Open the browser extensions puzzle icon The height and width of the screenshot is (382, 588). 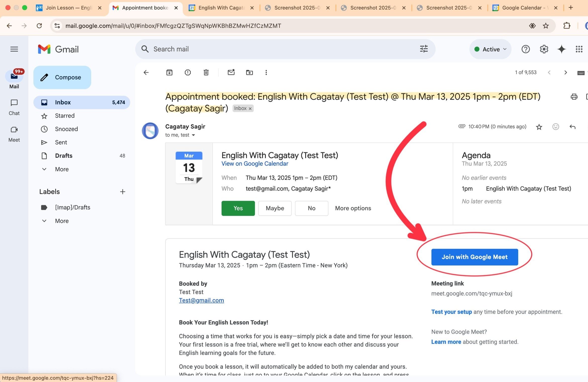coord(567,26)
